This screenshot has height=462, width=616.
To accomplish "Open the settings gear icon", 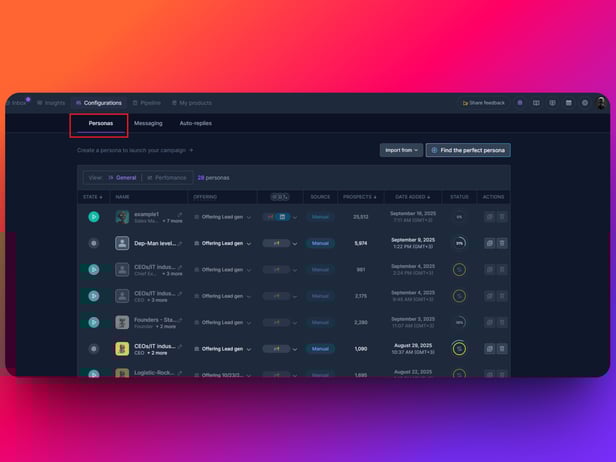I will (585, 103).
